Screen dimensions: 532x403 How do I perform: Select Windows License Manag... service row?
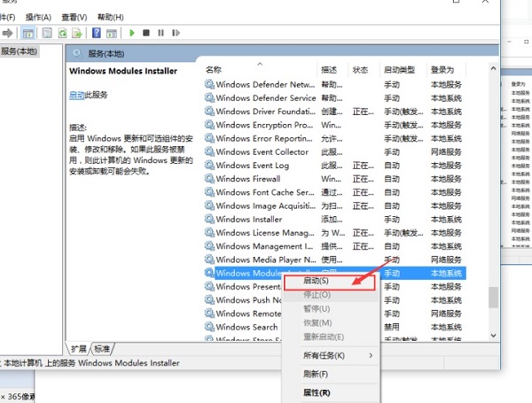point(335,233)
